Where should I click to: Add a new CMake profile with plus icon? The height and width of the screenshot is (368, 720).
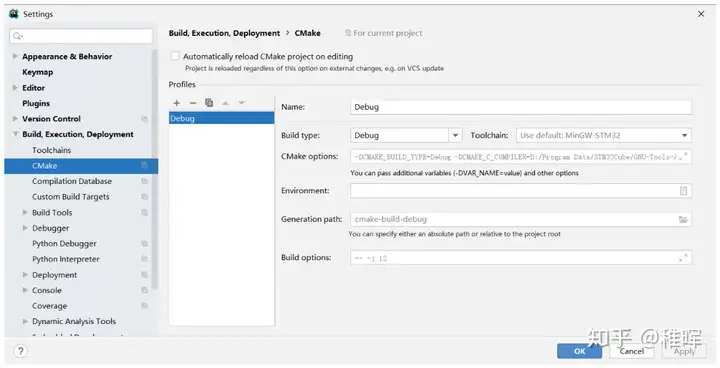(x=177, y=103)
